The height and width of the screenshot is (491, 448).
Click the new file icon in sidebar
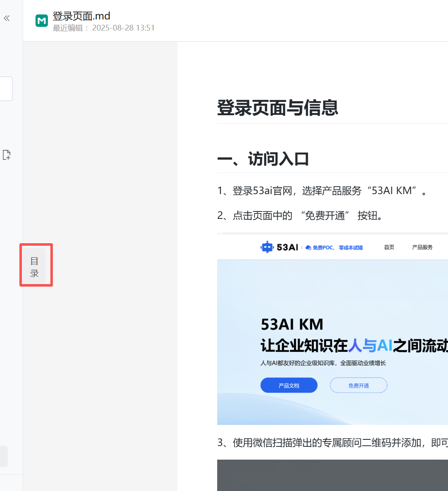(7, 155)
